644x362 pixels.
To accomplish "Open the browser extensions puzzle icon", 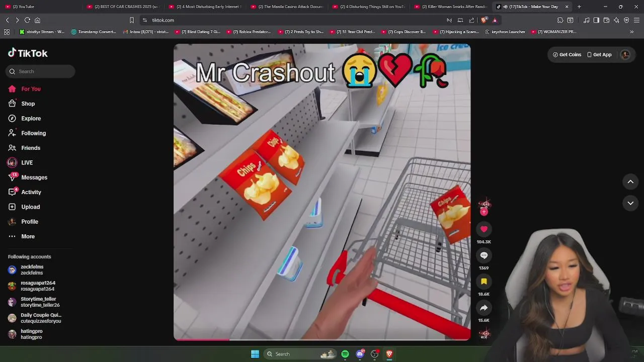I will [x=560, y=20].
